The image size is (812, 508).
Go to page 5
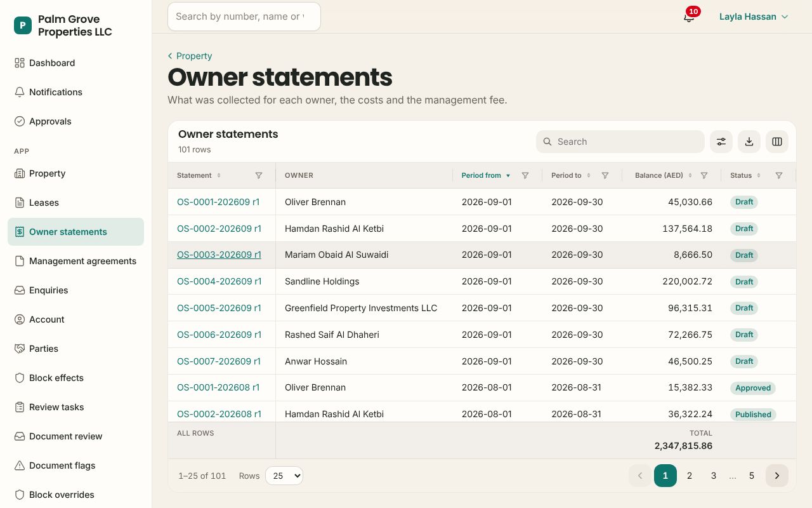pos(752,476)
